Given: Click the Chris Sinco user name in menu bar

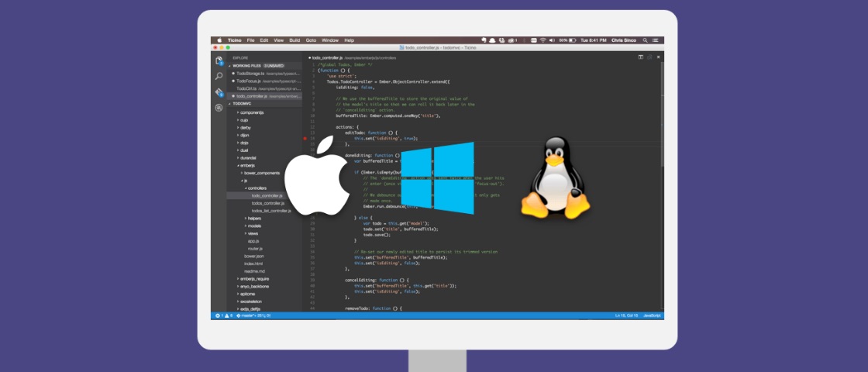Looking at the screenshot, I should pos(624,40).
